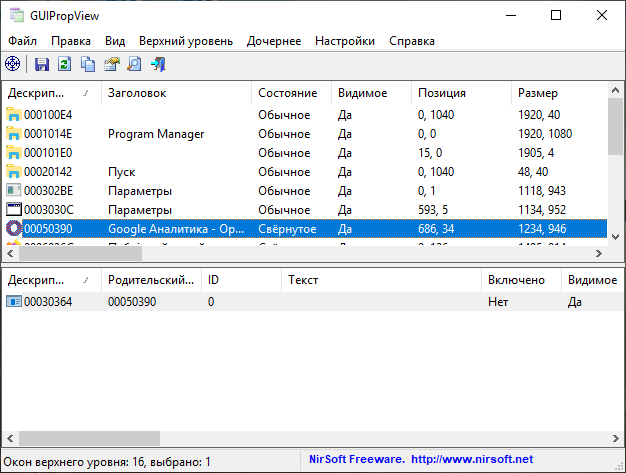This screenshot has width=626, height=473.
Task: Sort lower list by Видимое column
Action: (592, 280)
